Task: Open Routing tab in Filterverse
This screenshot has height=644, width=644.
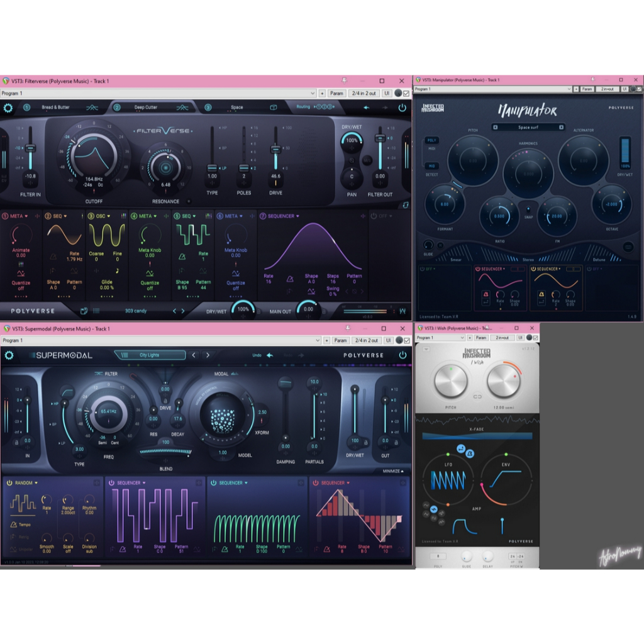Action: (x=315, y=107)
